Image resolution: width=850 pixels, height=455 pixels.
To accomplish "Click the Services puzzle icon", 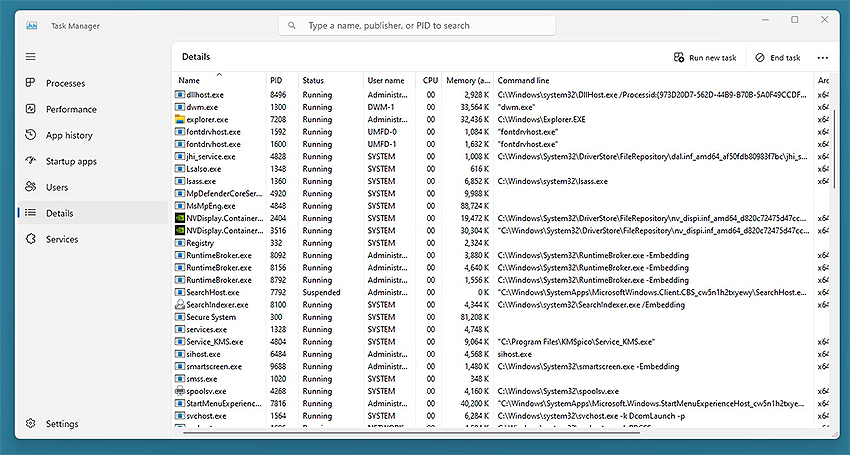I will click(x=31, y=239).
